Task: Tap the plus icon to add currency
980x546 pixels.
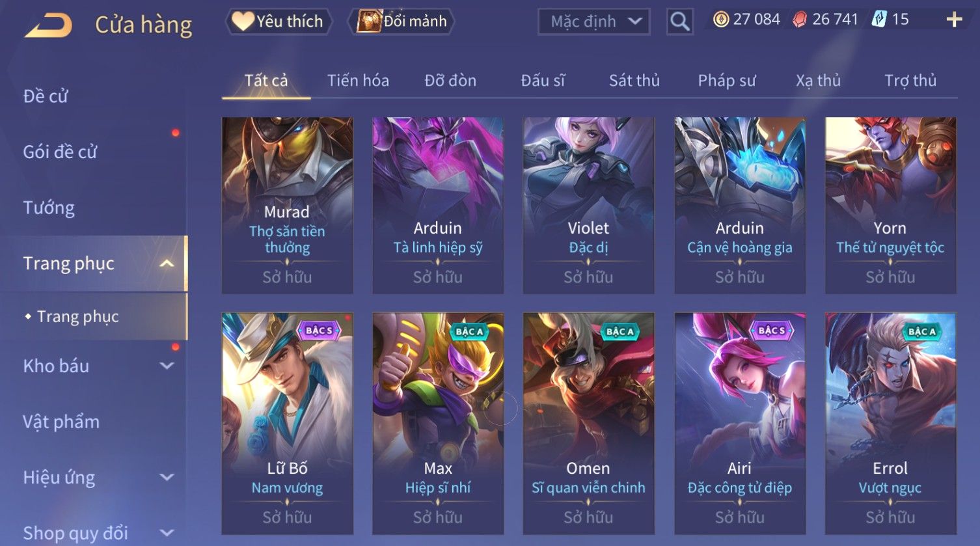Action: tap(954, 20)
